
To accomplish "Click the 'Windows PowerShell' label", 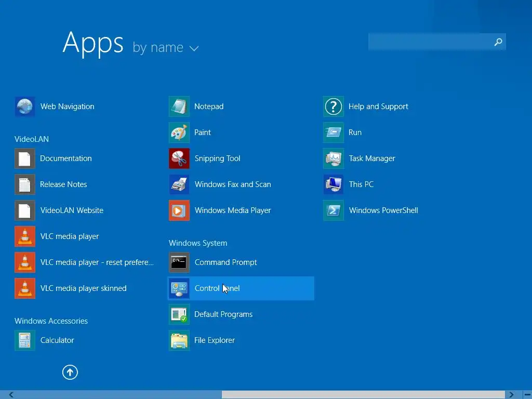I will click(383, 210).
